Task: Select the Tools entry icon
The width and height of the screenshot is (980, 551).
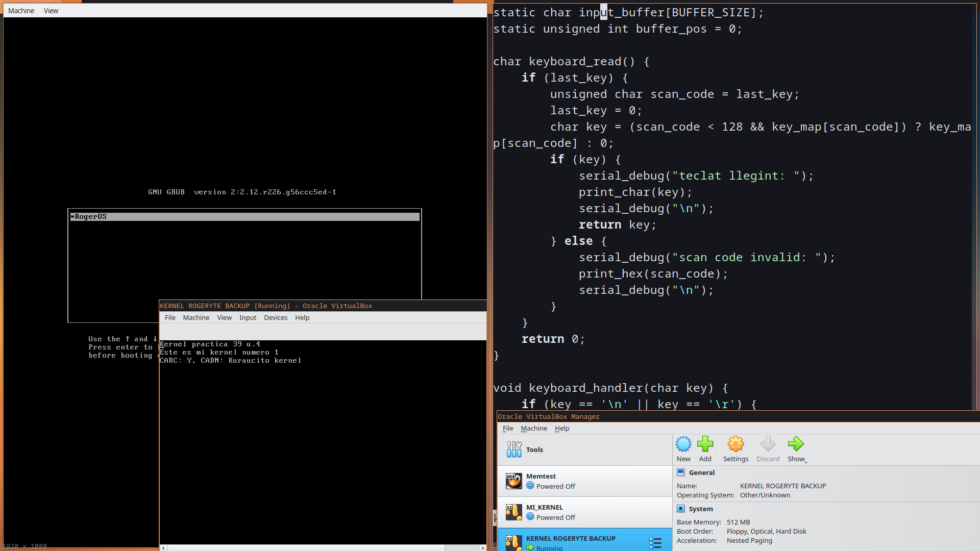Action: 514,449
